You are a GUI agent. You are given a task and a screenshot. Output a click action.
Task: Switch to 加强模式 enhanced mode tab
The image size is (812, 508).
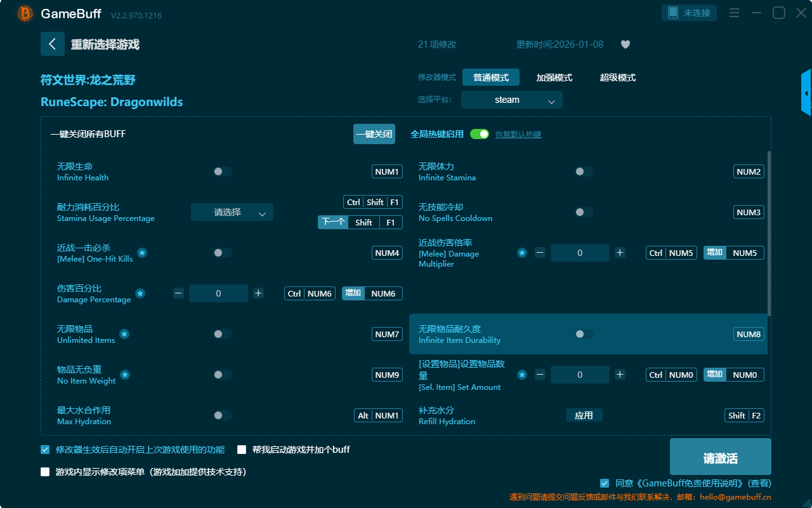(554, 77)
